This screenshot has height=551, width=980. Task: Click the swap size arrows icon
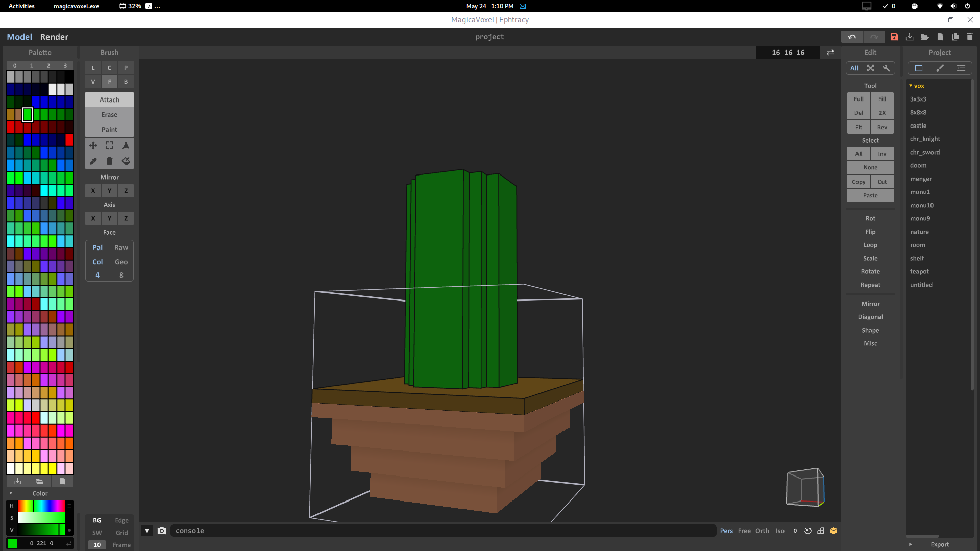[830, 52]
